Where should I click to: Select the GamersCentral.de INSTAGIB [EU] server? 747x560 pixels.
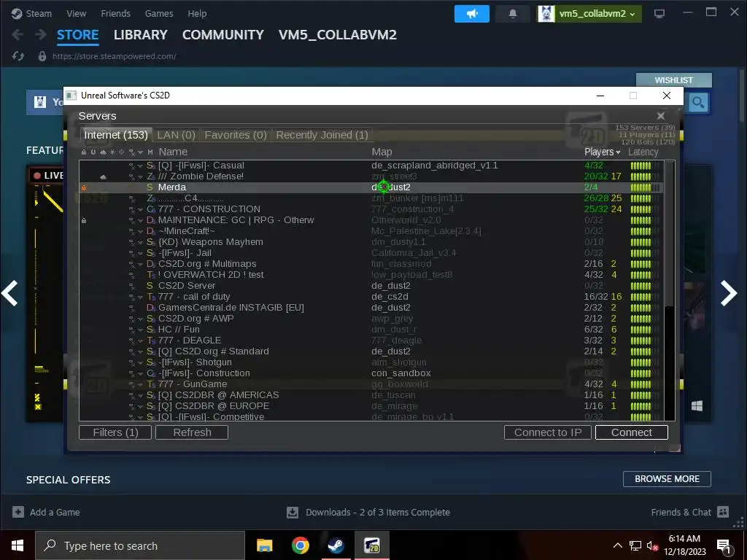[x=371, y=308]
